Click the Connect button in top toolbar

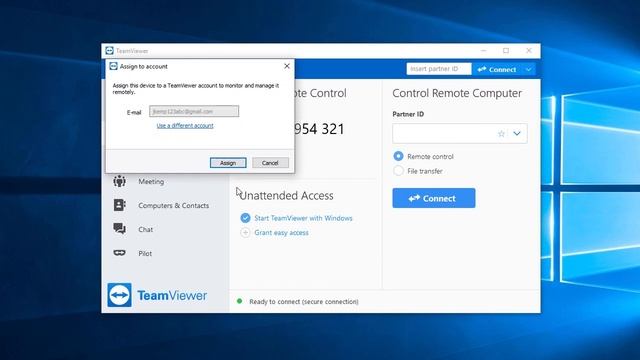click(x=497, y=69)
